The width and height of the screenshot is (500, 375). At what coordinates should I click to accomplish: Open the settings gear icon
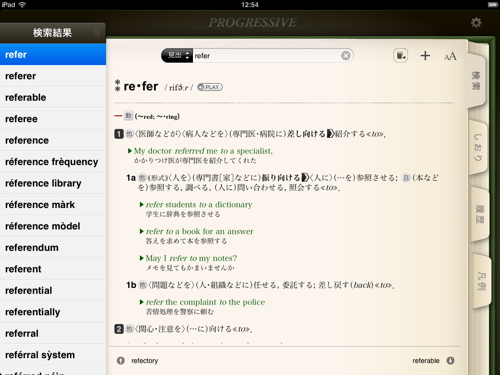(x=476, y=23)
